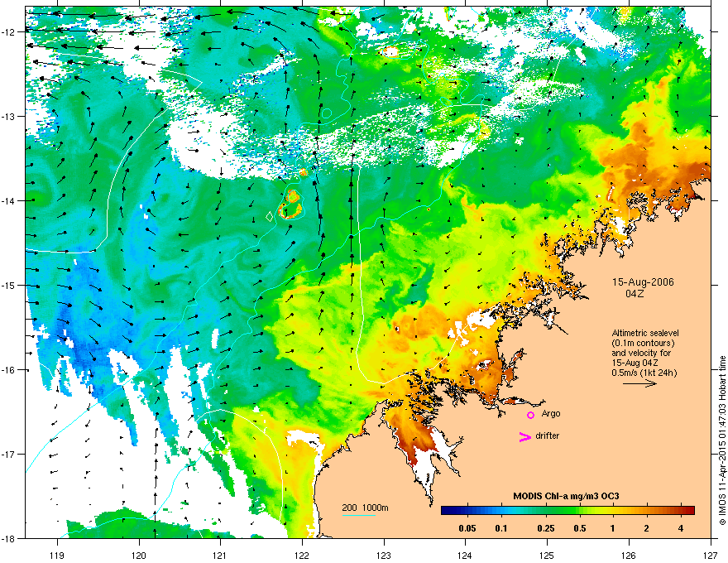Click the longitude axis label '121'

220,555
